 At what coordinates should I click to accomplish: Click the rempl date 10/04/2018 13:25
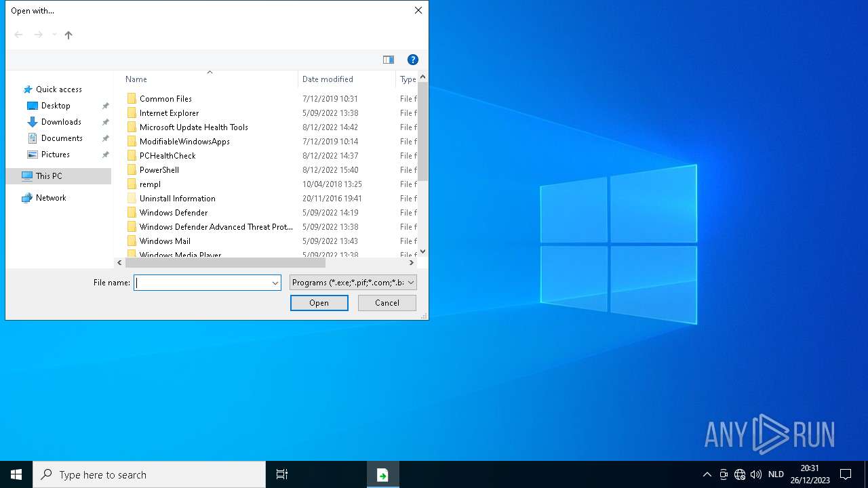point(332,184)
